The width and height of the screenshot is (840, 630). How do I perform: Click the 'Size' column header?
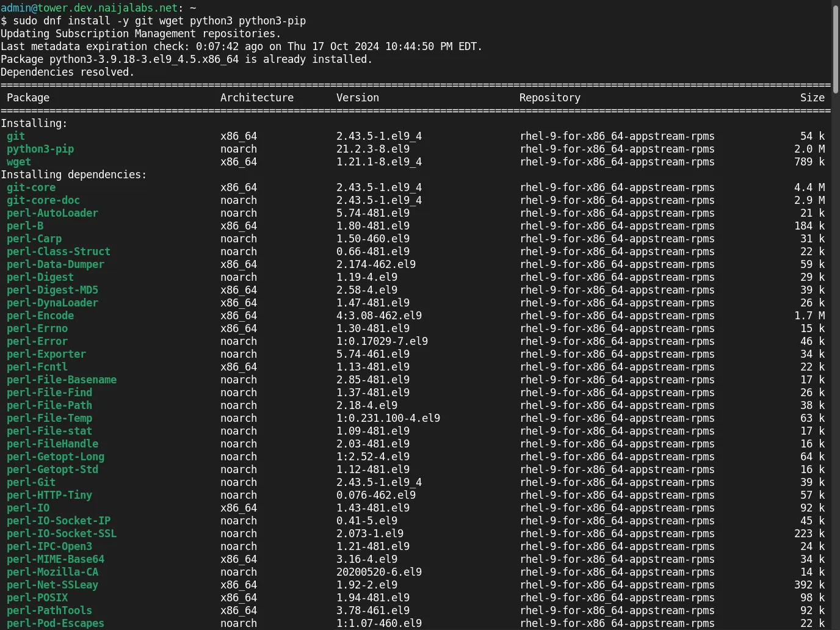click(x=813, y=98)
